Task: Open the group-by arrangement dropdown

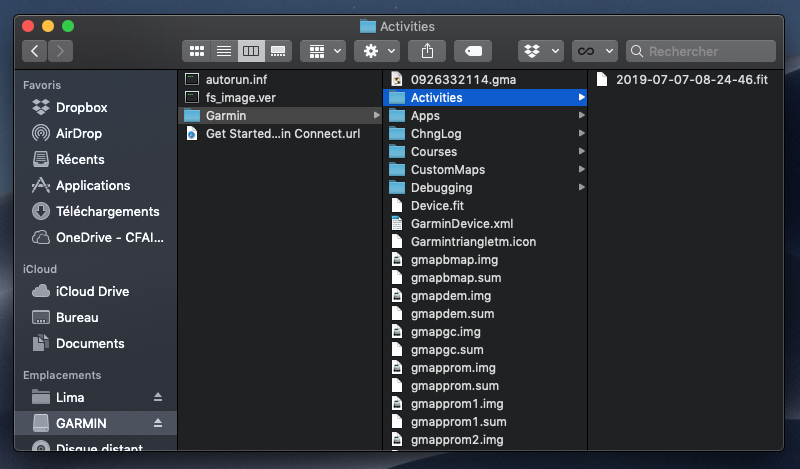Action: 323,51
